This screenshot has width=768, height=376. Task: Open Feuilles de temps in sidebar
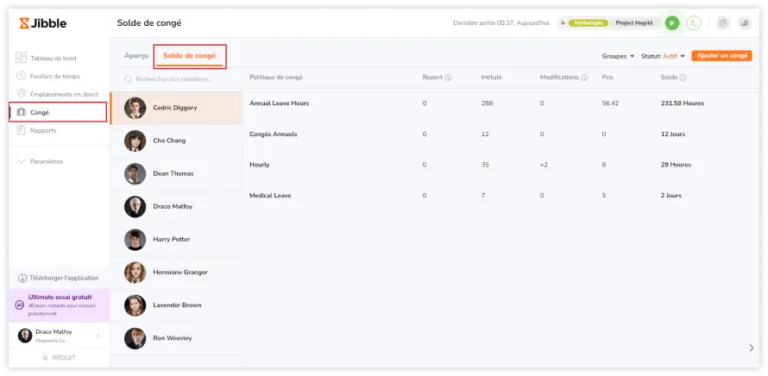(55, 76)
